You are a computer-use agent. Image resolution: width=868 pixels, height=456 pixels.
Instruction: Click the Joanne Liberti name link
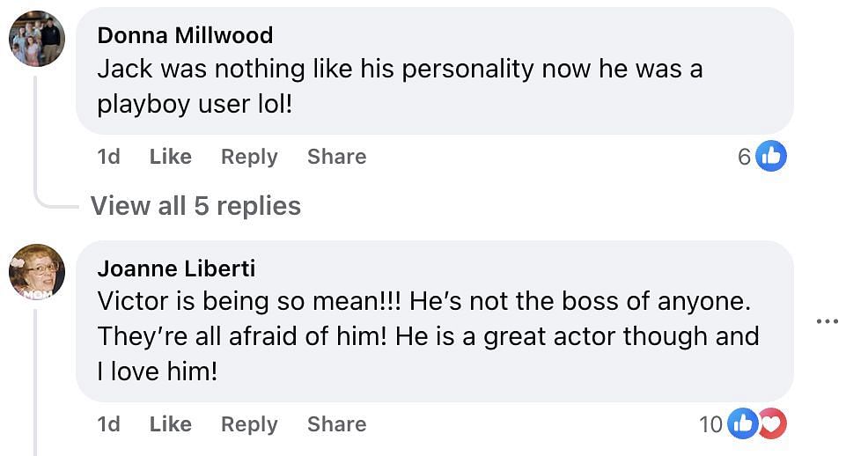click(x=176, y=268)
